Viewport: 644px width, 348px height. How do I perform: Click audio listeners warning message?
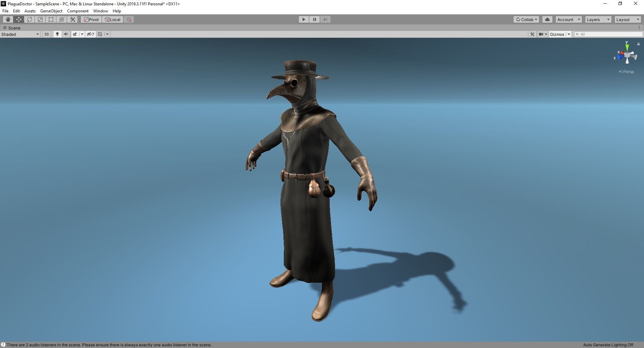(x=109, y=345)
